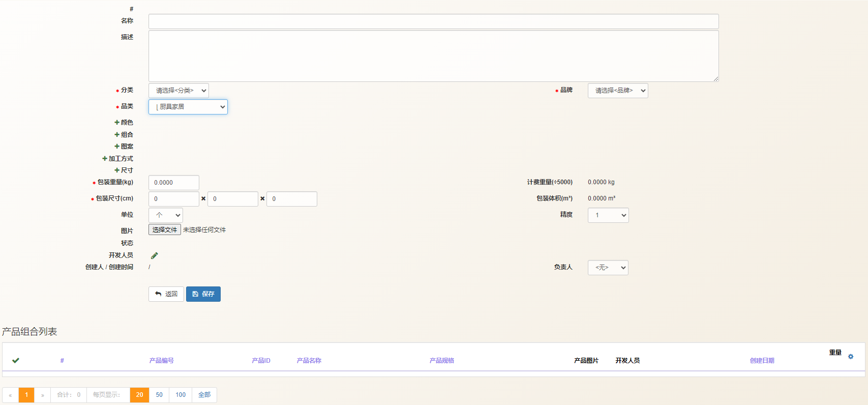Sort by # column header
The height and width of the screenshot is (405, 868).
62,361
